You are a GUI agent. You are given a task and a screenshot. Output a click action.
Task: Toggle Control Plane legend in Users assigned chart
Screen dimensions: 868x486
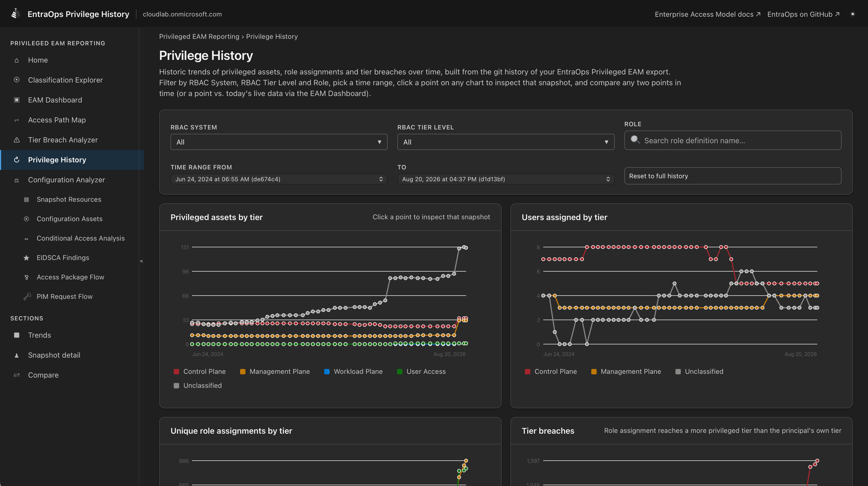click(551, 371)
